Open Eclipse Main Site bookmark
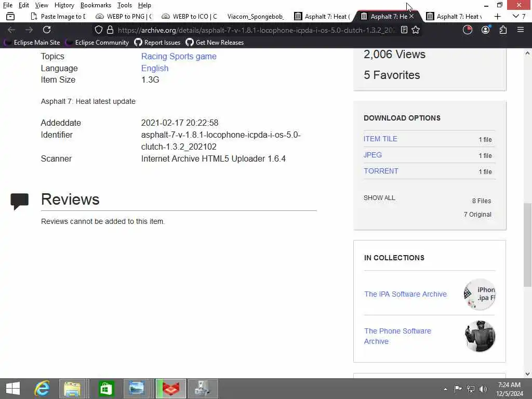 (x=32, y=43)
